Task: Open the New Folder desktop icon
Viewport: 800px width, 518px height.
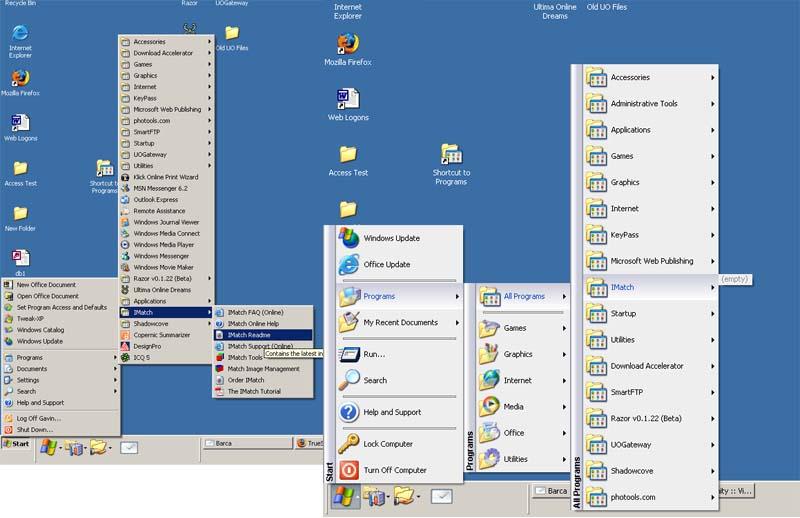Action: [x=20, y=218]
